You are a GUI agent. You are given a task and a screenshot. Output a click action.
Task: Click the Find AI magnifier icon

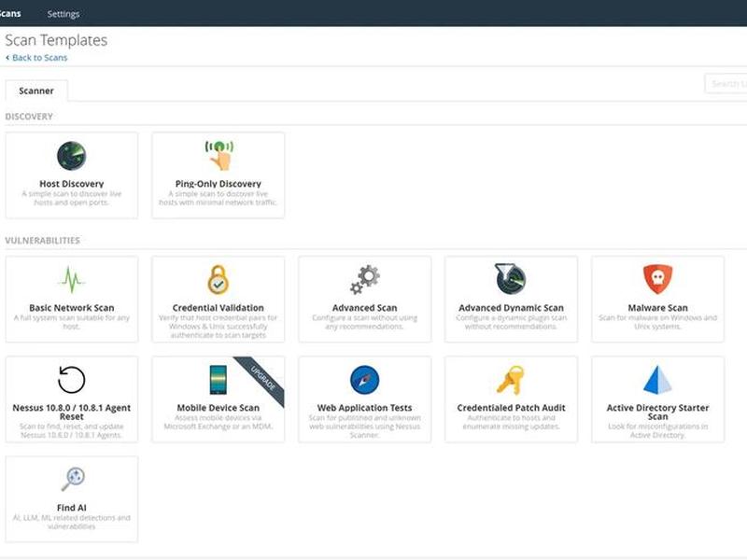(x=73, y=479)
